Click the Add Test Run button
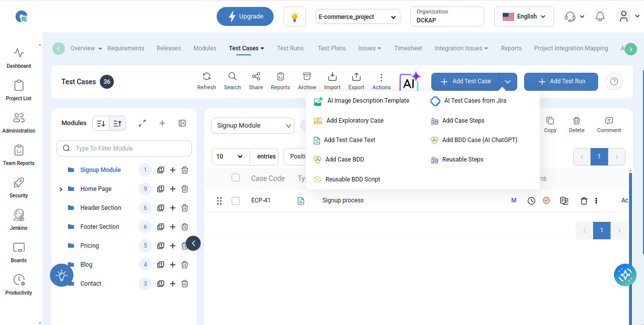The height and width of the screenshot is (325, 644). [561, 81]
